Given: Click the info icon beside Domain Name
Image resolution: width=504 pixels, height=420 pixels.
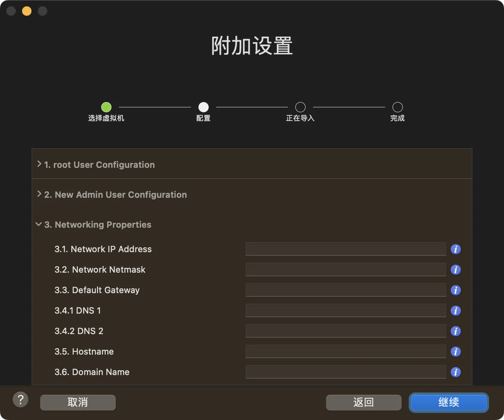Looking at the screenshot, I should coord(456,372).
